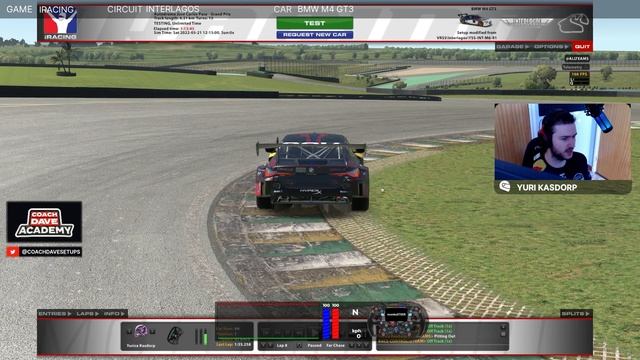Click the gear indicator N
Screen dimensions: 640x360
point(355,312)
